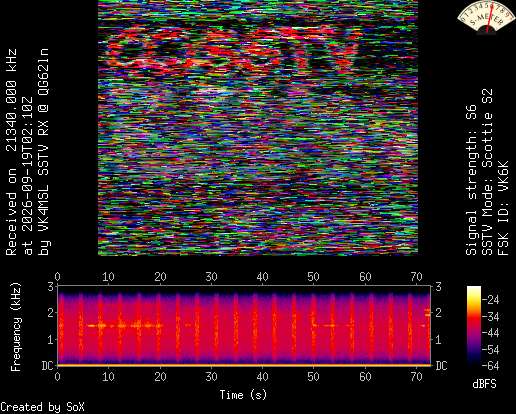516x414 pixels.
Task: Select the 'Received on 21340.000 kHz' text
Action: point(11,152)
